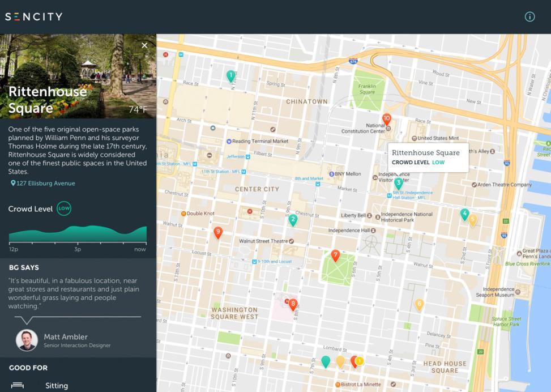Click the Jefferson station transit icon
The width and height of the screenshot is (551, 392).
click(x=247, y=156)
